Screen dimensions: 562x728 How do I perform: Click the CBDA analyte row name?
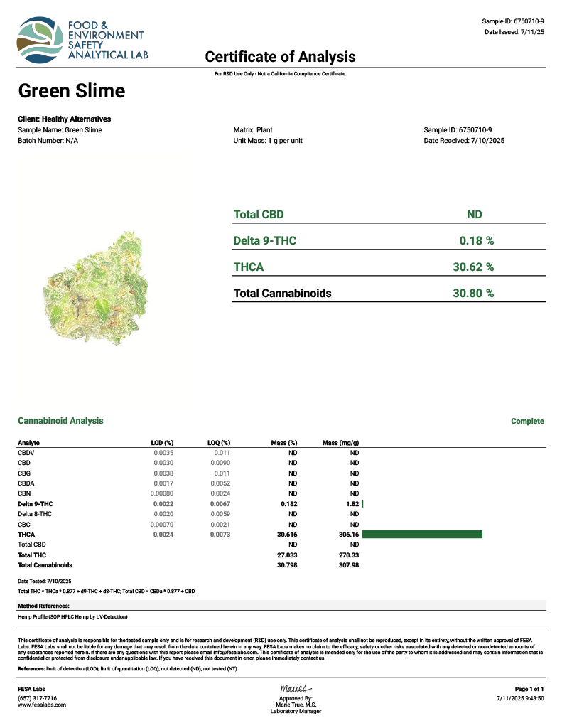click(x=26, y=483)
